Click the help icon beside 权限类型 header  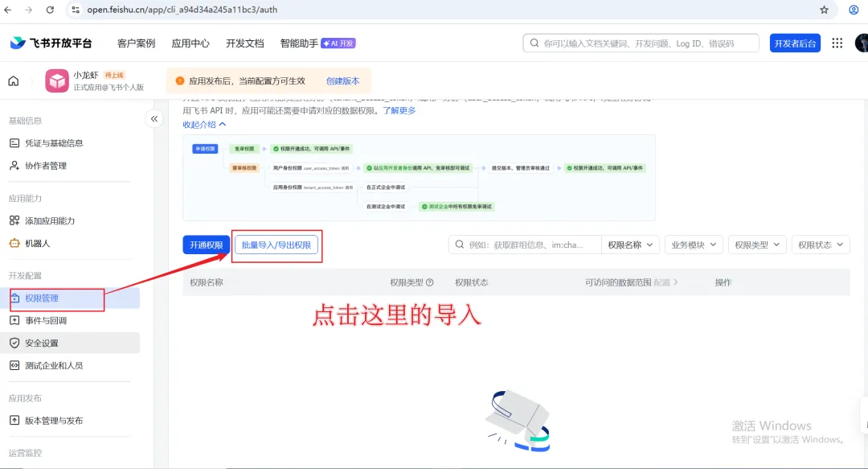(429, 282)
